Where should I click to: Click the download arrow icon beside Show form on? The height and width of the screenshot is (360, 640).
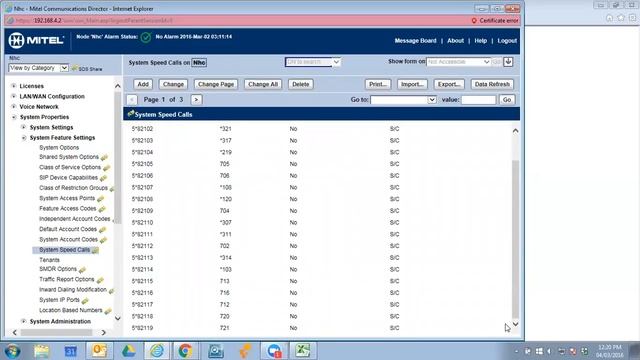(x=508, y=62)
